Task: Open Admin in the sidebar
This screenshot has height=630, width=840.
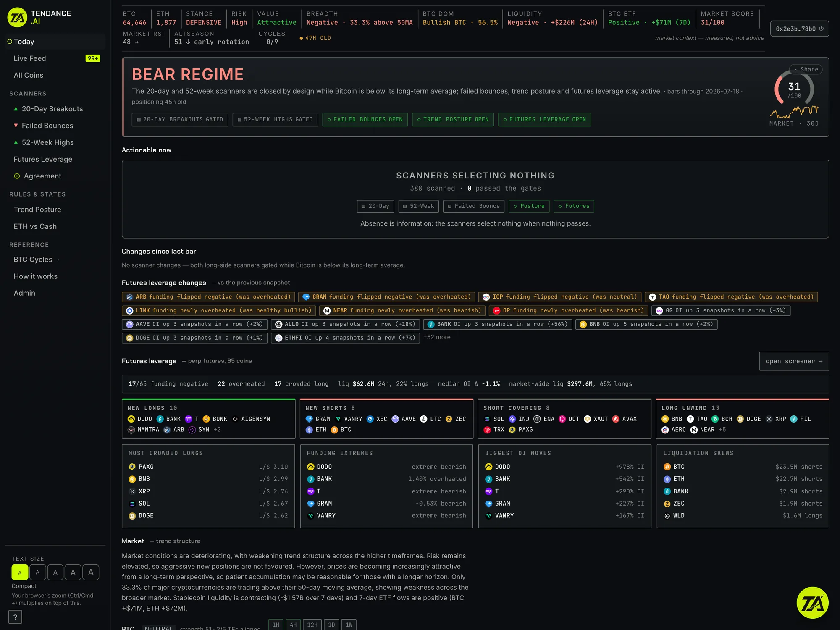Action: [x=55, y=293]
